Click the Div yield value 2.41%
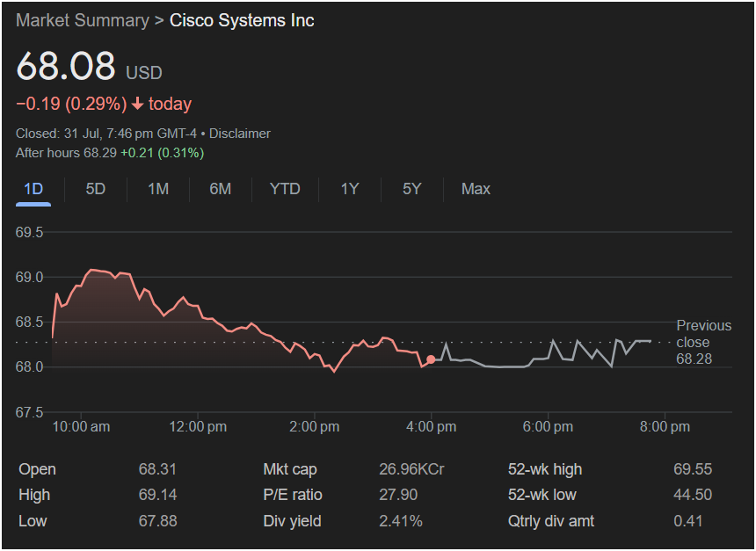This screenshot has height=551, width=756. (x=401, y=520)
